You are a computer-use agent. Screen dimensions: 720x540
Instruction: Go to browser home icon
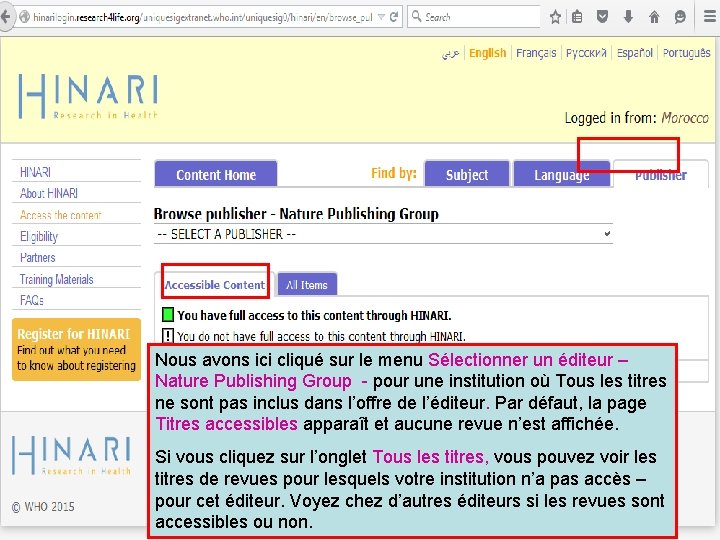coord(654,17)
